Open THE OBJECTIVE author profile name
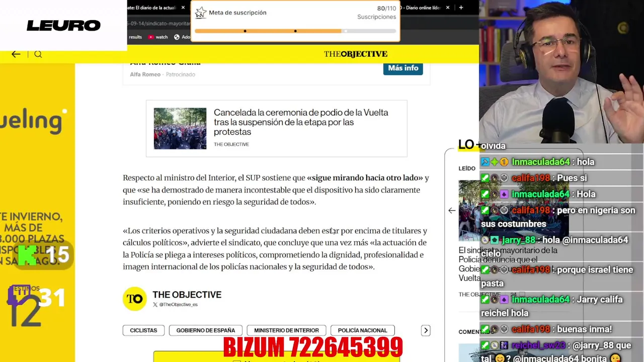The width and height of the screenshot is (644, 362). [187, 295]
